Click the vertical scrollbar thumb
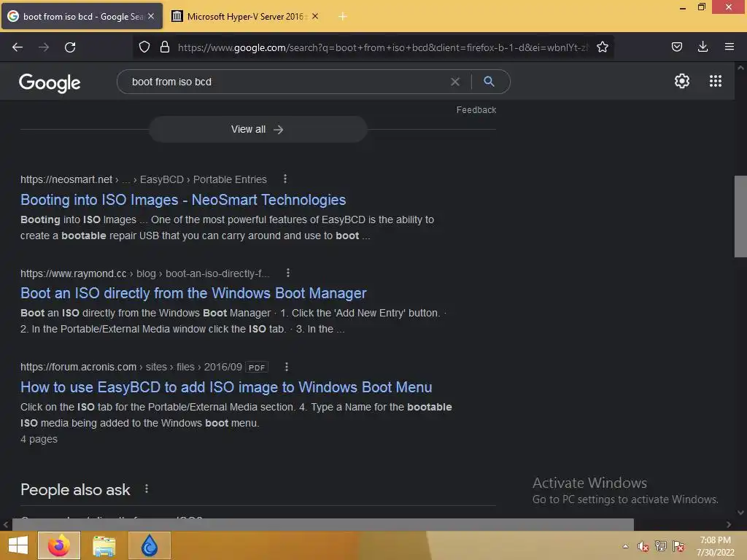This screenshot has height=560, width=747. click(740, 217)
